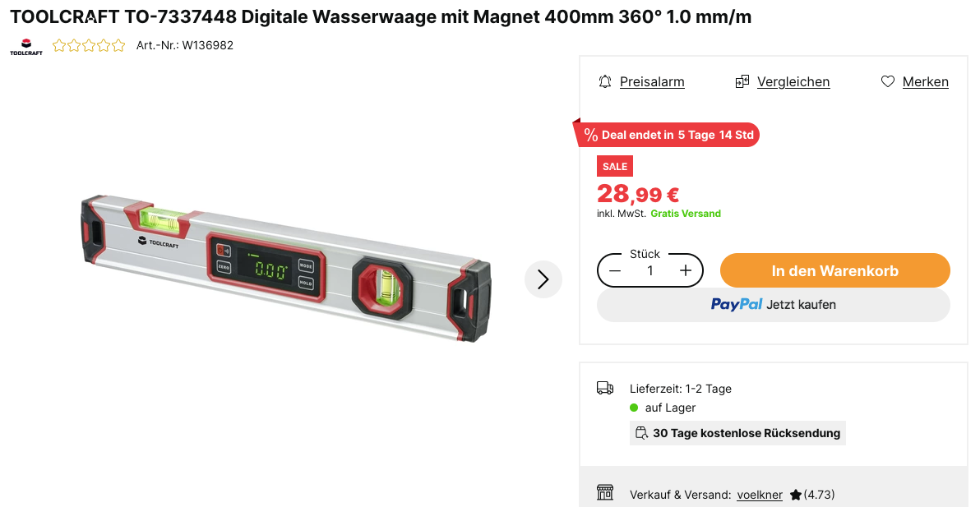Open the Vergleichen link
The height and width of the screenshot is (507, 980).
pyautogui.click(x=793, y=82)
